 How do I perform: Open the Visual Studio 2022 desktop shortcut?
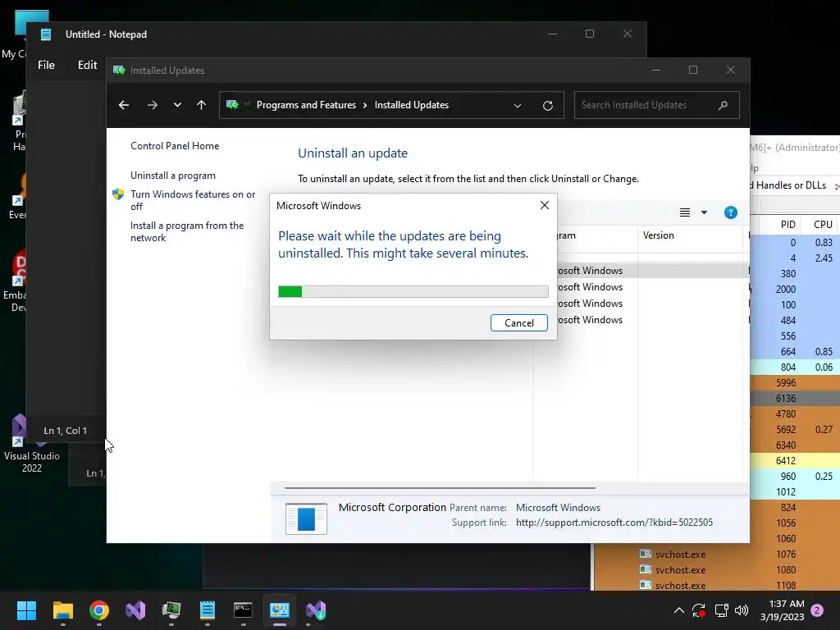click(32, 444)
